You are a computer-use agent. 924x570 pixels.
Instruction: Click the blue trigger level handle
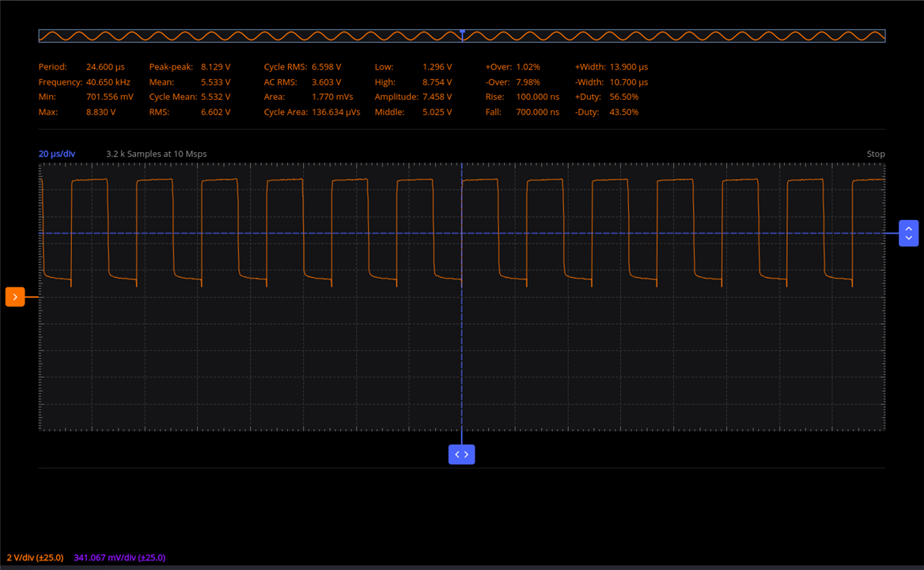coord(908,234)
